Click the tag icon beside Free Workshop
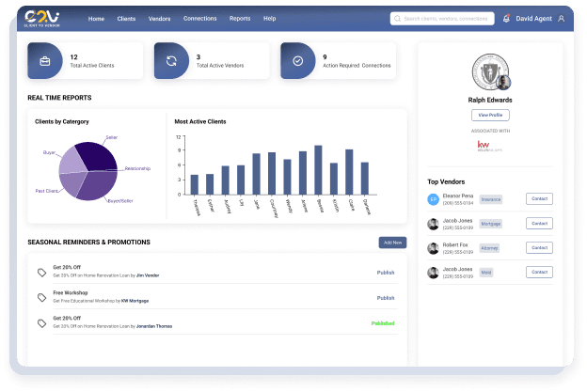The height and width of the screenshot is (392, 587). 41,298
